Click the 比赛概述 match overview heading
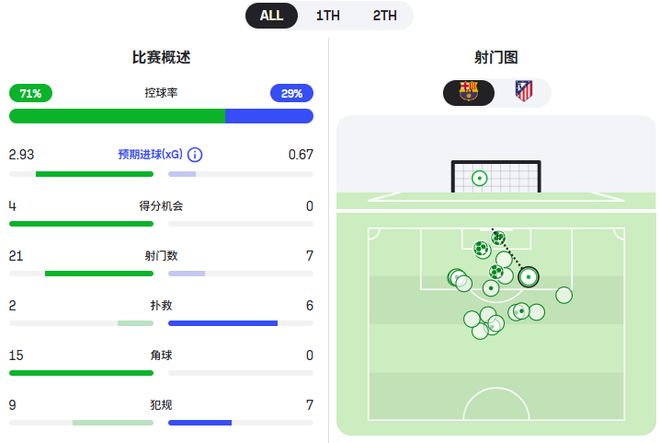 click(x=161, y=58)
